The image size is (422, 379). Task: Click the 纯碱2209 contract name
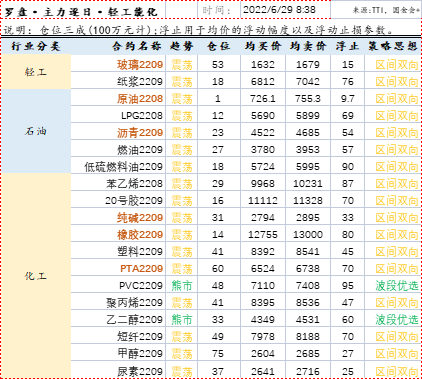(x=140, y=218)
